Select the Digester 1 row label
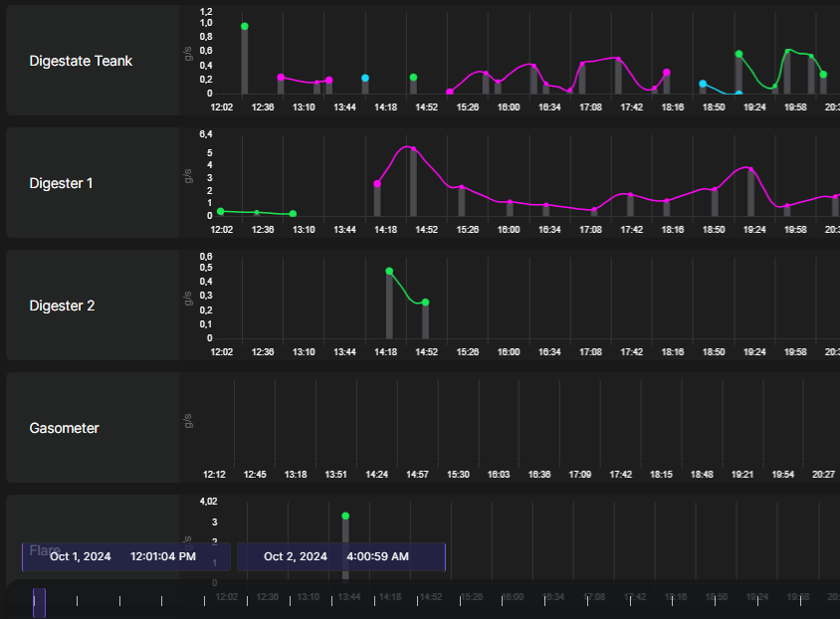This screenshot has height=619, width=840. click(x=61, y=183)
